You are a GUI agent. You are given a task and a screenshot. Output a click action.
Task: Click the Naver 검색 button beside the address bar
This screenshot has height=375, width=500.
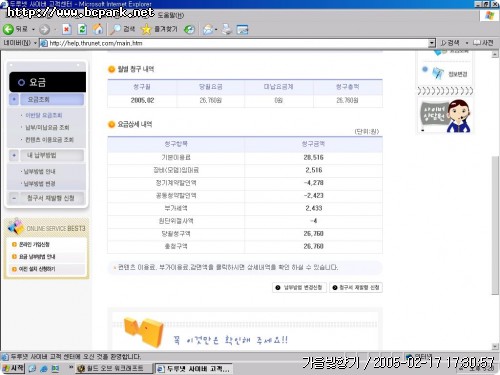pyautogui.click(x=450, y=43)
